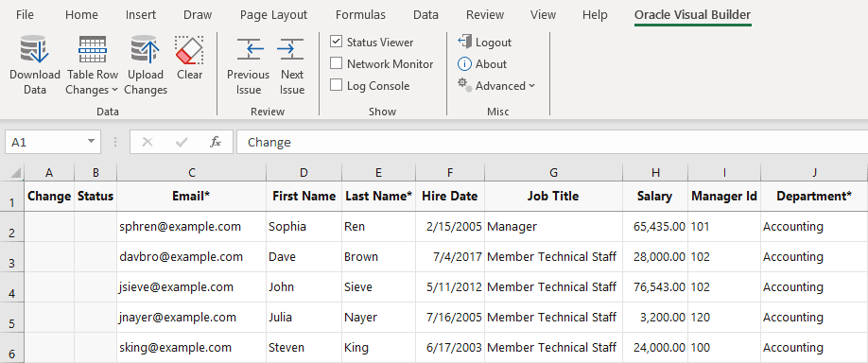Click cell sphren@example.com
This screenshot has width=868, height=363.
[x=192, y=226]
